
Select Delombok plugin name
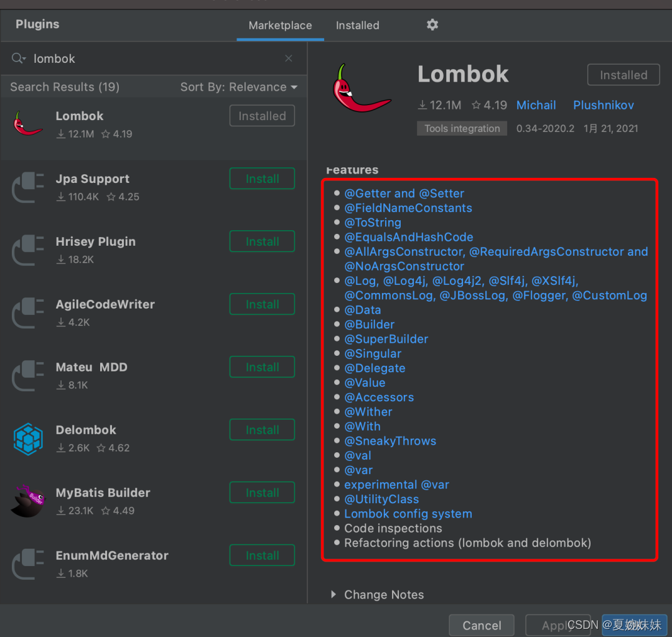[86, 430]
